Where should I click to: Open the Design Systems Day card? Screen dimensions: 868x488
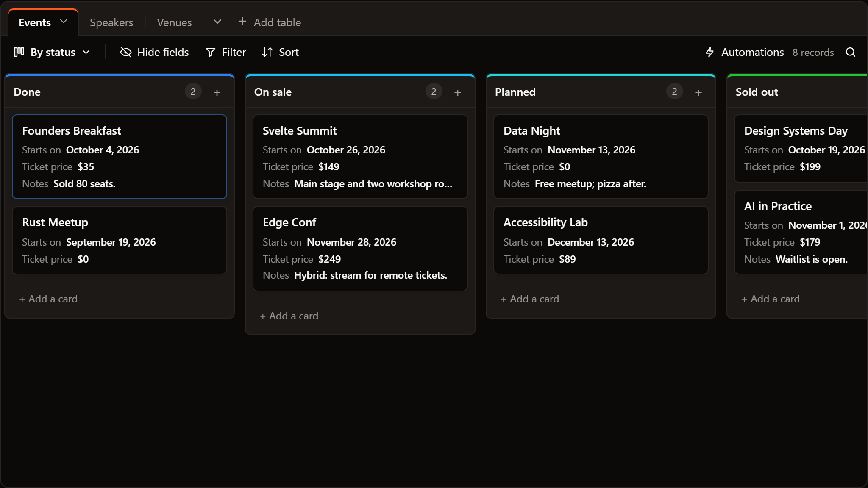(801, 149)
